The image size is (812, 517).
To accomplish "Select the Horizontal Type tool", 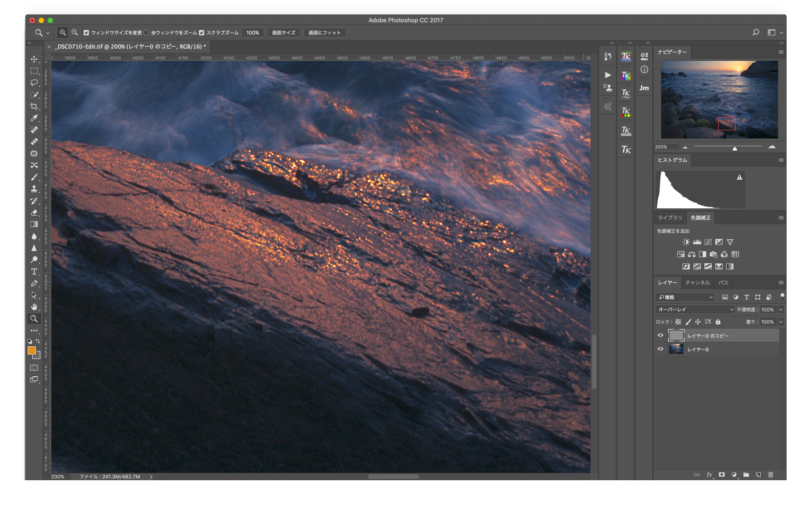I will tap(34, 271).
